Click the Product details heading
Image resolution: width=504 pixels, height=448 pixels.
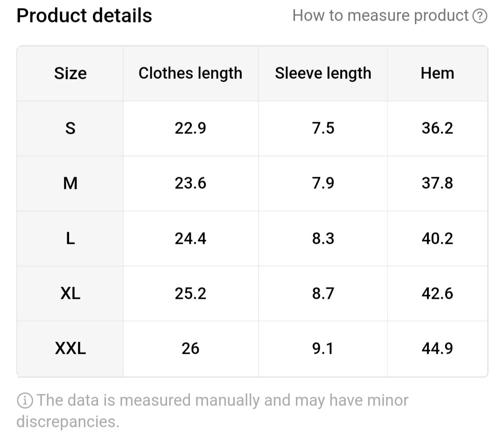tap(84, 15)
